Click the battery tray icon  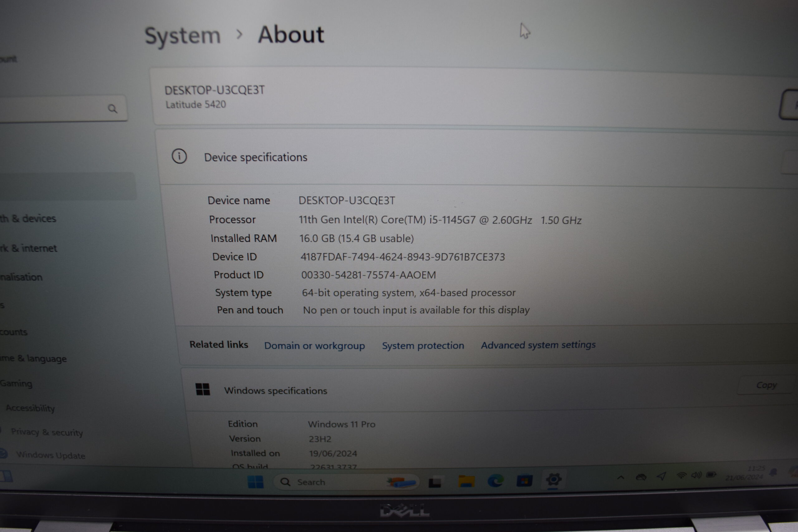pos(711,474)
